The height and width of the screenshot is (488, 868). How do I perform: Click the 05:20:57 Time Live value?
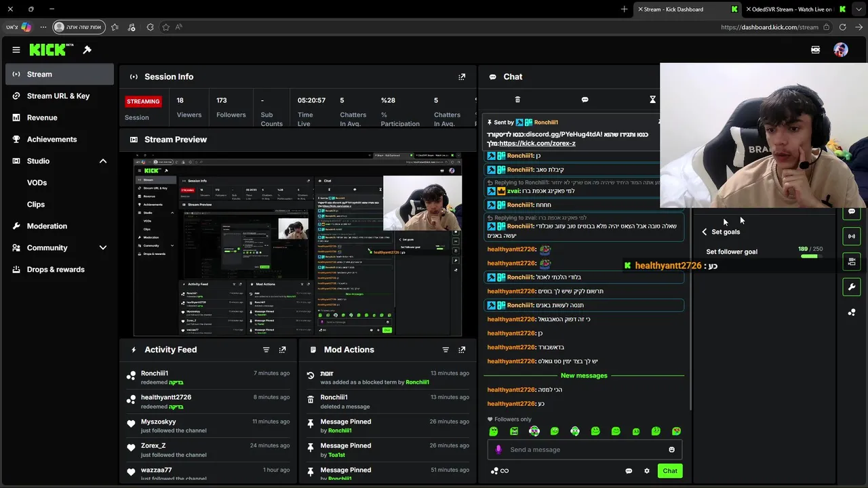pyautogui.click(x=311, y=100)
